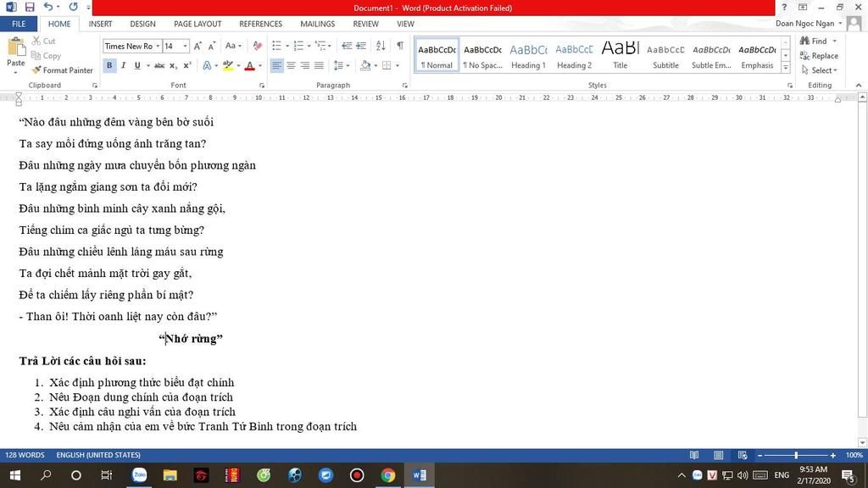This screenshot has width=868, height=488.
Task: Sort the selected text
Action: [381, 46]
